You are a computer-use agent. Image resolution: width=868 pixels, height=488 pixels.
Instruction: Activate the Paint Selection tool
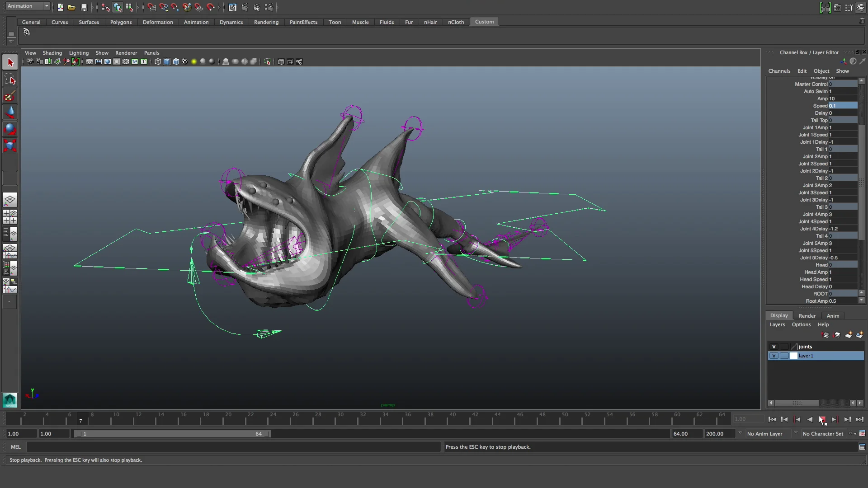(x=10, y=96)
